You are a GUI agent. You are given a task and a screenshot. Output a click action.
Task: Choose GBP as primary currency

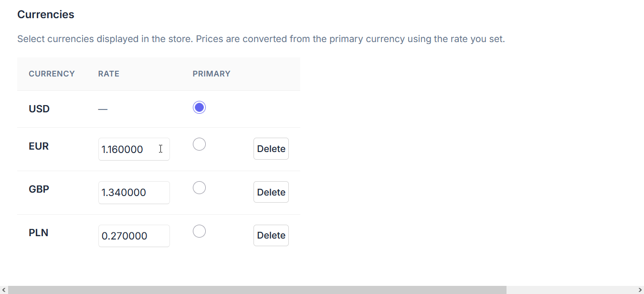199,187
